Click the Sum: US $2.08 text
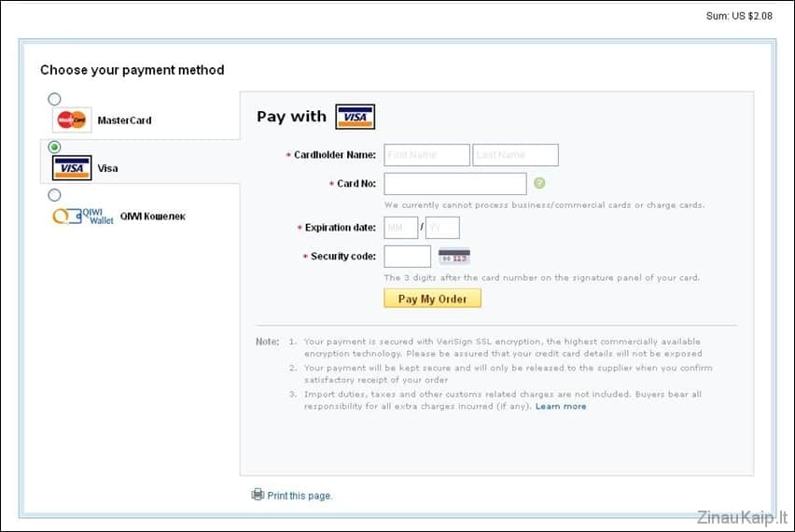This screenshot has height=532, width=795. pyautogui.click(x=739, y=16)
